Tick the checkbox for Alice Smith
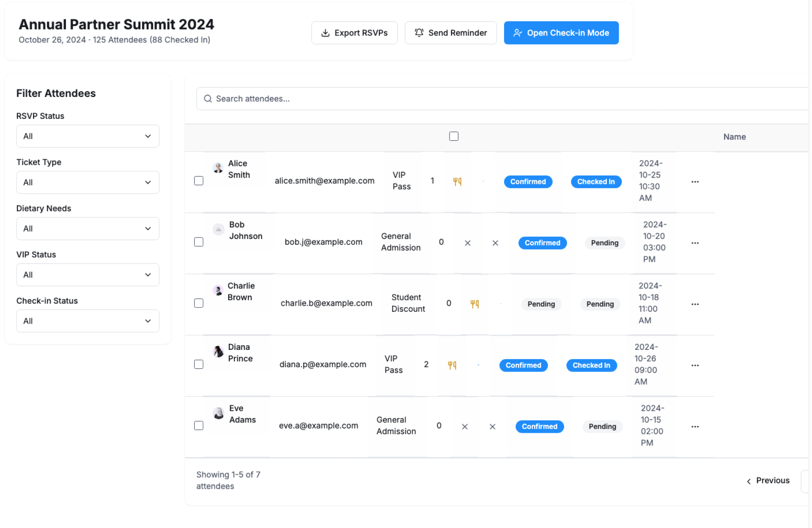 pyautogui.click(x=199, y=181)
